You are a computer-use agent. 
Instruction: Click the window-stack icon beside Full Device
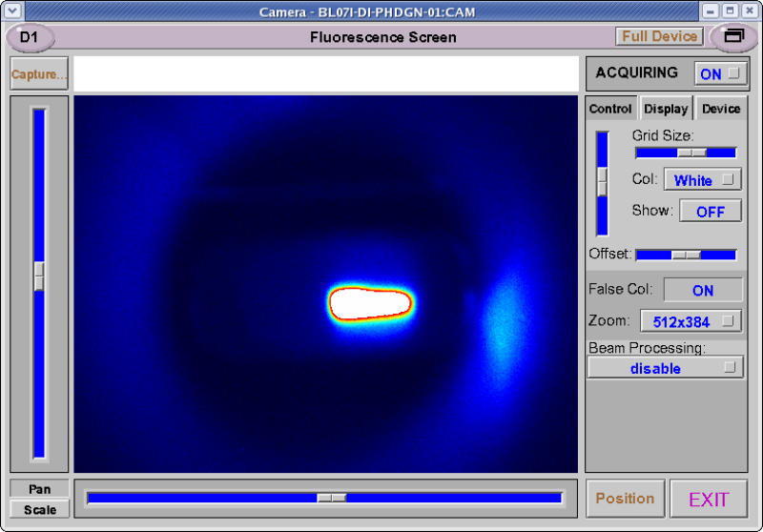point(733,37)
